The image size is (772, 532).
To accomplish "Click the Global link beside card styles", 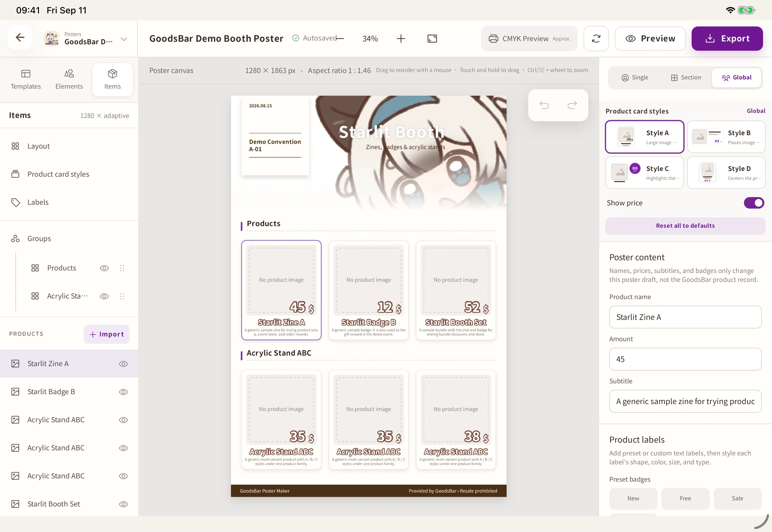I will 756,111.
